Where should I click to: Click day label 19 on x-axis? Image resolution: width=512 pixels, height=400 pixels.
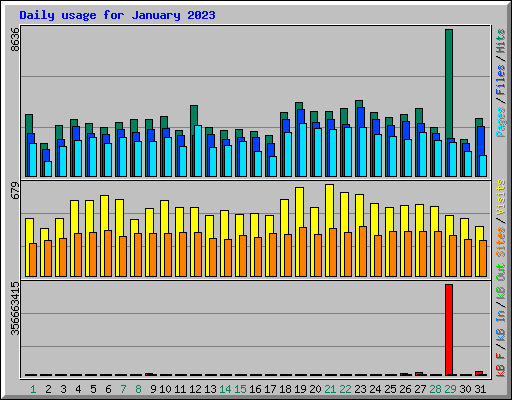(x=300, y=389)
